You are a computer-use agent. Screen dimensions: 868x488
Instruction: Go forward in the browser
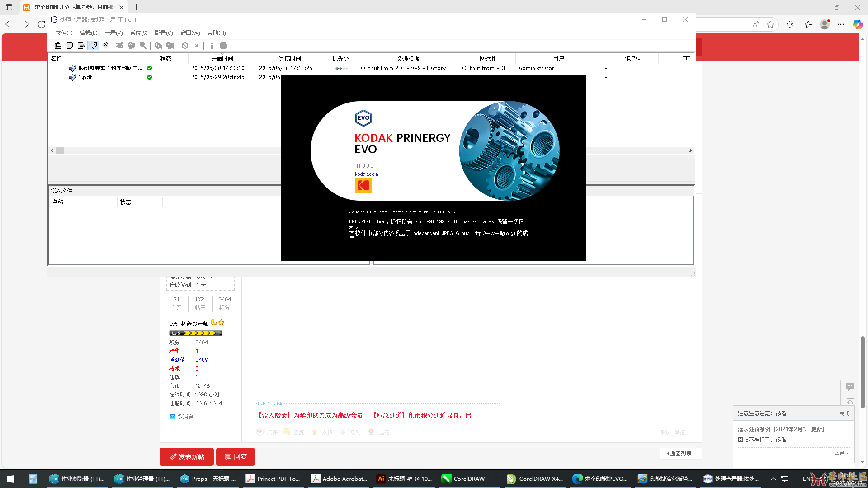25,24
